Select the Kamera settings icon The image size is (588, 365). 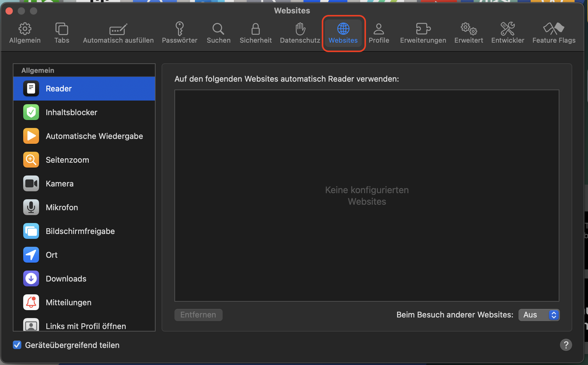pyautogui.click(x=31, y=183)
